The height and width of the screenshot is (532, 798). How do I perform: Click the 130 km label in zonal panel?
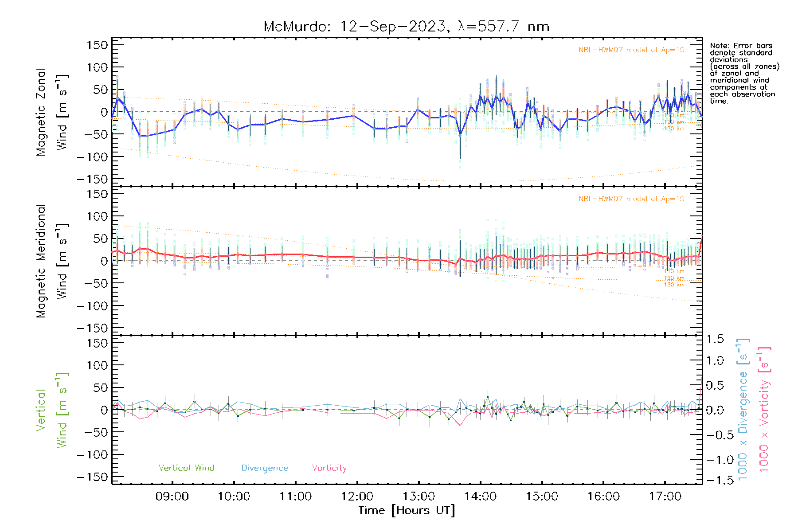click(674, 129)
